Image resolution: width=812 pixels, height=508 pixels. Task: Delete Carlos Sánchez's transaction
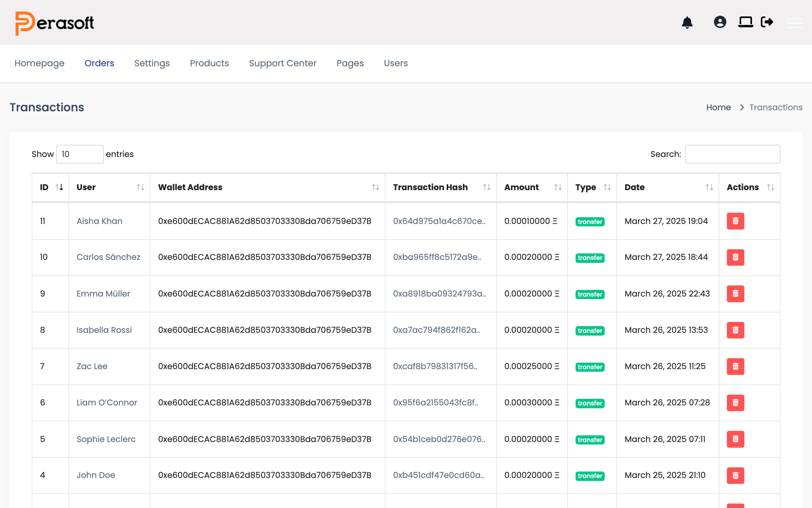(736, 257)
